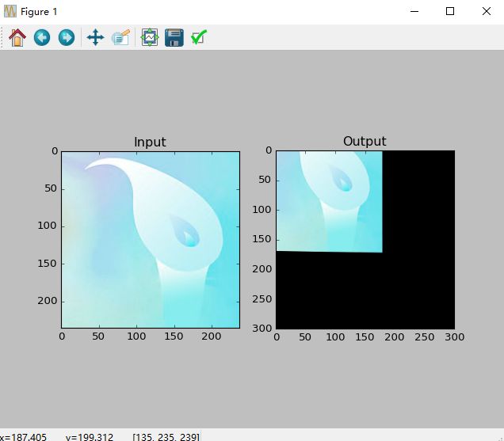This screenshot has height=441, width=504.
Task: Select the Zoom to rectangle tool
Action: click(x=120, y=37)
